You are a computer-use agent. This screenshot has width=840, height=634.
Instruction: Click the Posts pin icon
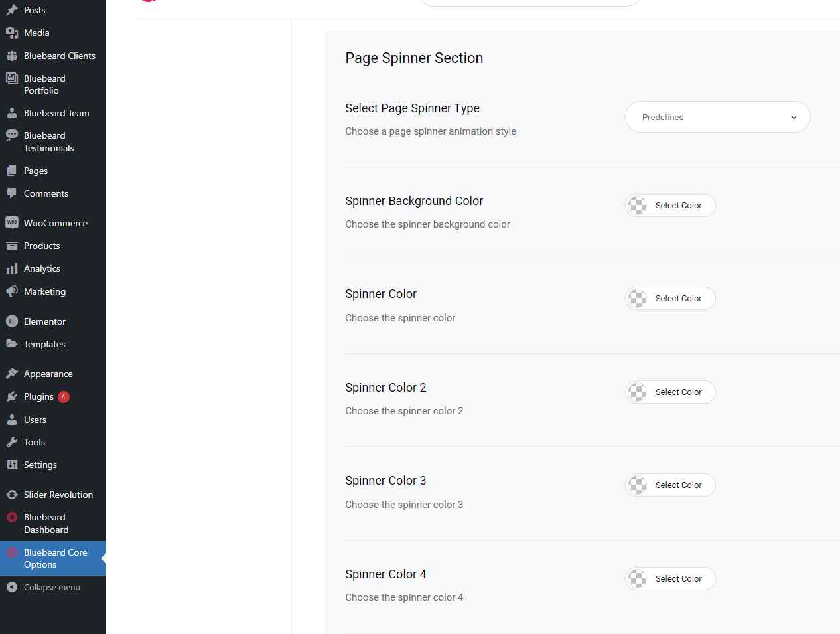12,10
